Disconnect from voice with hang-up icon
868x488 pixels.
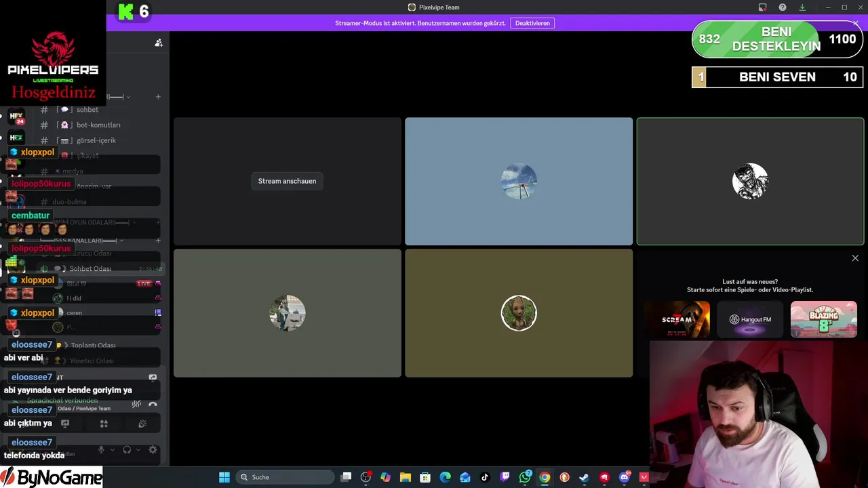coord(153,404)
